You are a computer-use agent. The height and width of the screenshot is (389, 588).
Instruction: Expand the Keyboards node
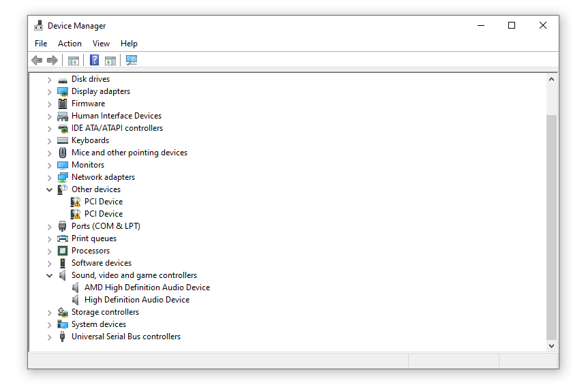pos(50,140)
